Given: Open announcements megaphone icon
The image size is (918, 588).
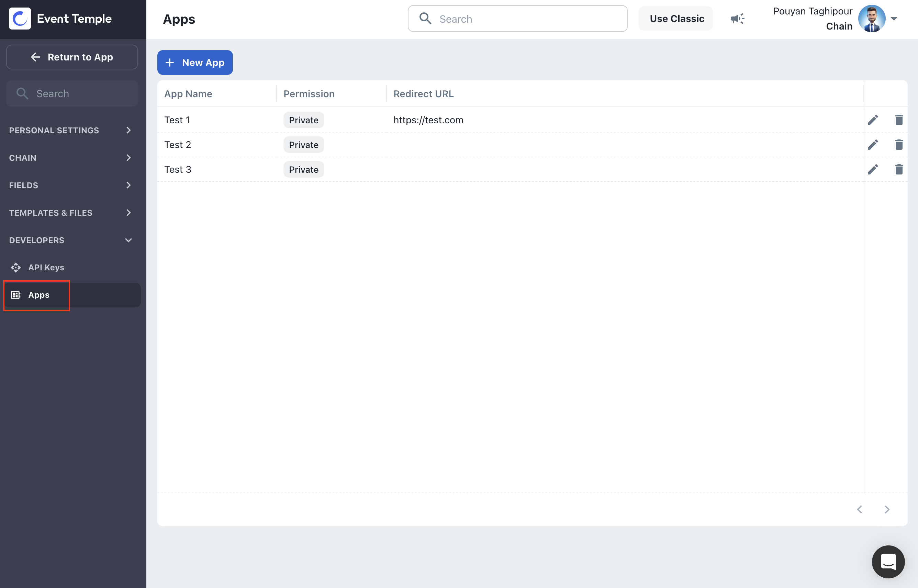Looking at the screenshot, I should click(737, 19).
